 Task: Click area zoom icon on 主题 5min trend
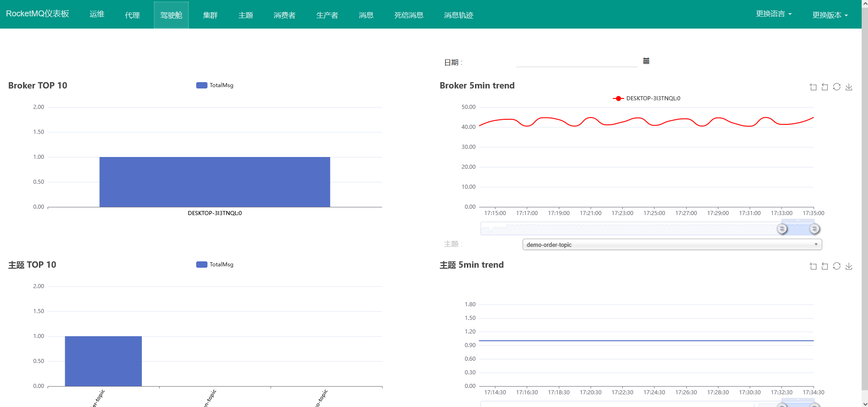point(813,266)
